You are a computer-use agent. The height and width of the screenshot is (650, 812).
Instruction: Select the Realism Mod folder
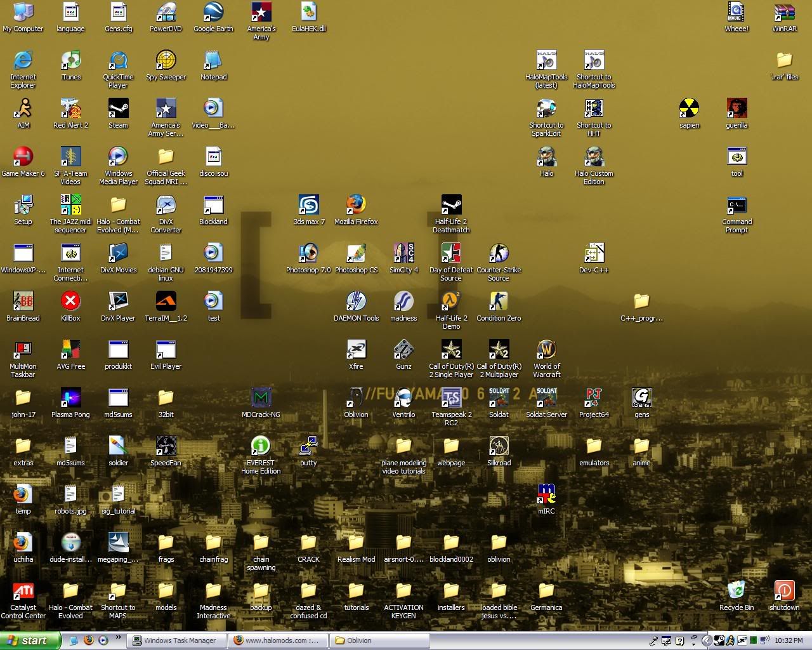click(356, 548)
